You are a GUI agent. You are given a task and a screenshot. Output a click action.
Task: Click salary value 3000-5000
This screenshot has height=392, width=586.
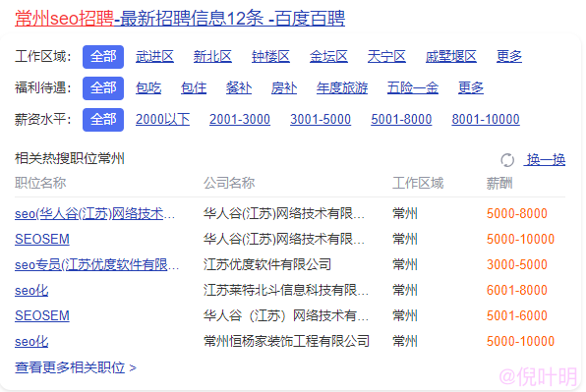tap(517, 264)
